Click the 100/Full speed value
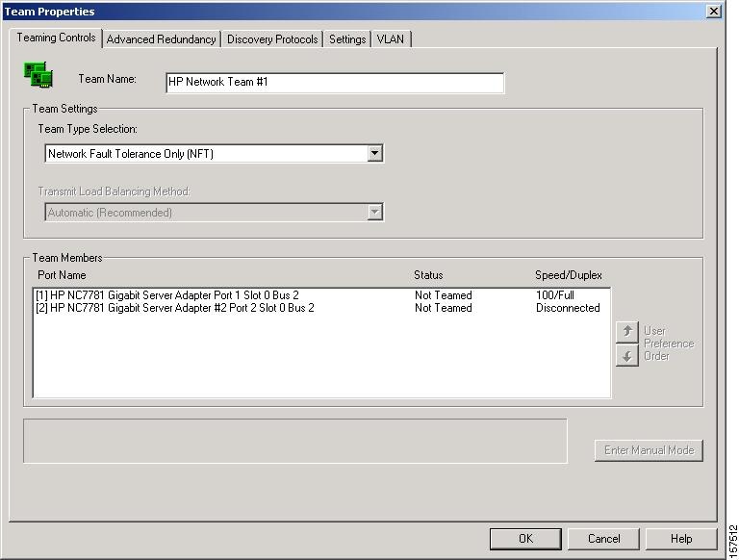Image resolution: width=739 pixels, height=560 pixels. 554,295
